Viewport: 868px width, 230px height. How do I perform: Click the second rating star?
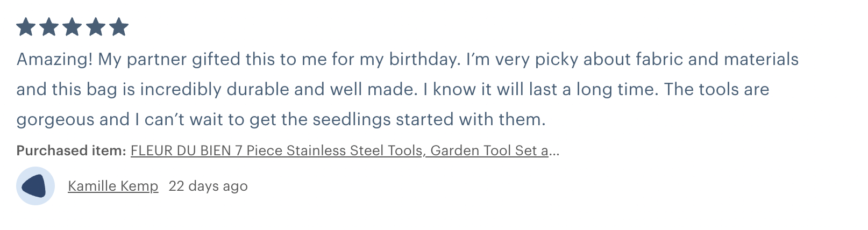tap(49, 27)
